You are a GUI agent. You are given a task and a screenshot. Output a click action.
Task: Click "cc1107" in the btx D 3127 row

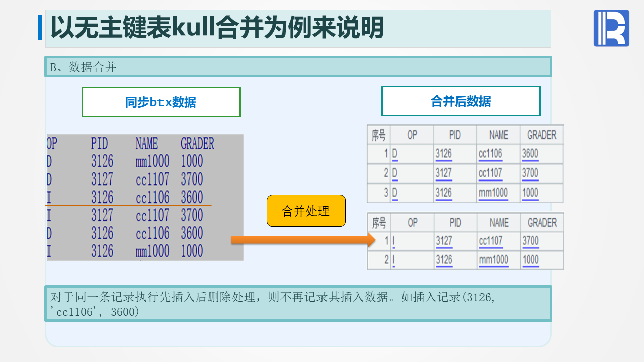tap(152, 179)
